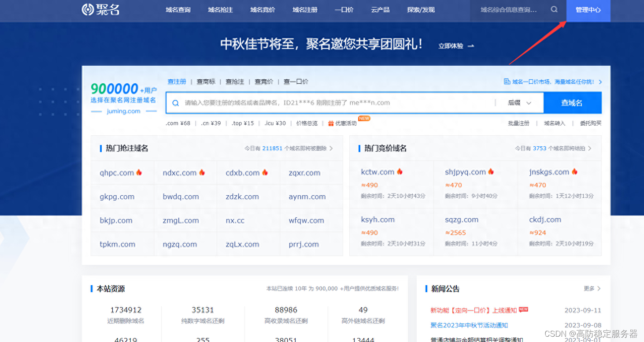644x342 pixels.
Task: Click chevron after 海量域名任你挑
Action: [600, 82]
